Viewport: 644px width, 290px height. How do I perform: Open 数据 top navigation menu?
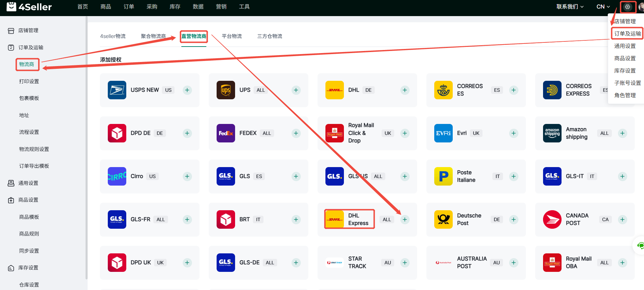pyautogui.click(x=198, y=7)
